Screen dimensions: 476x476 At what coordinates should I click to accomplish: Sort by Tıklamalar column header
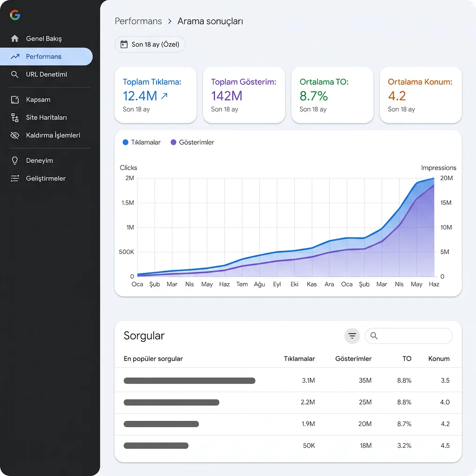pyautogui.click(x=299, y=358)
